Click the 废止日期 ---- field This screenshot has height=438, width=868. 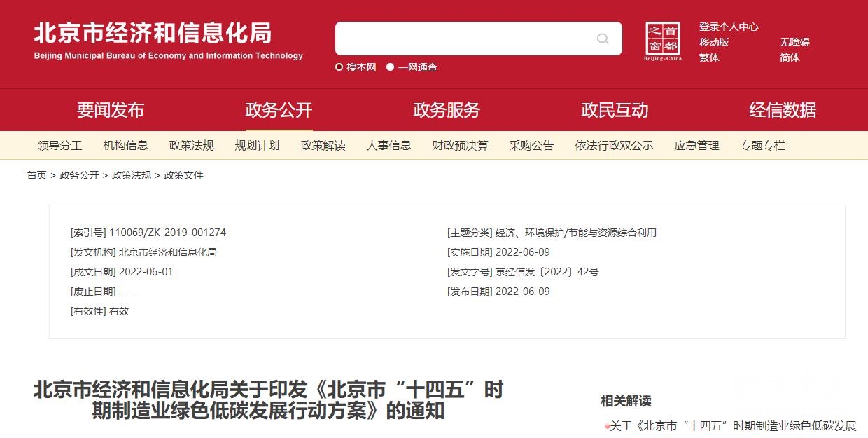click(104, 292)
